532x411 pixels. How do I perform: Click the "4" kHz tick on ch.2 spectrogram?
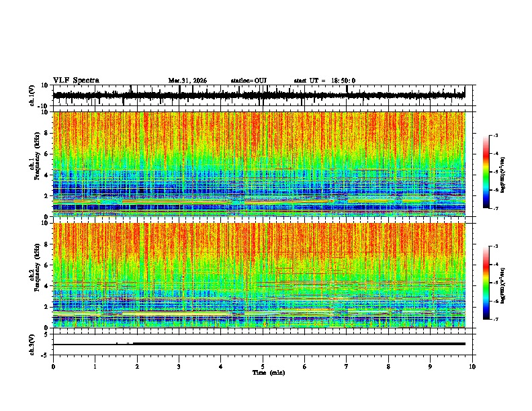coord(46,286)
